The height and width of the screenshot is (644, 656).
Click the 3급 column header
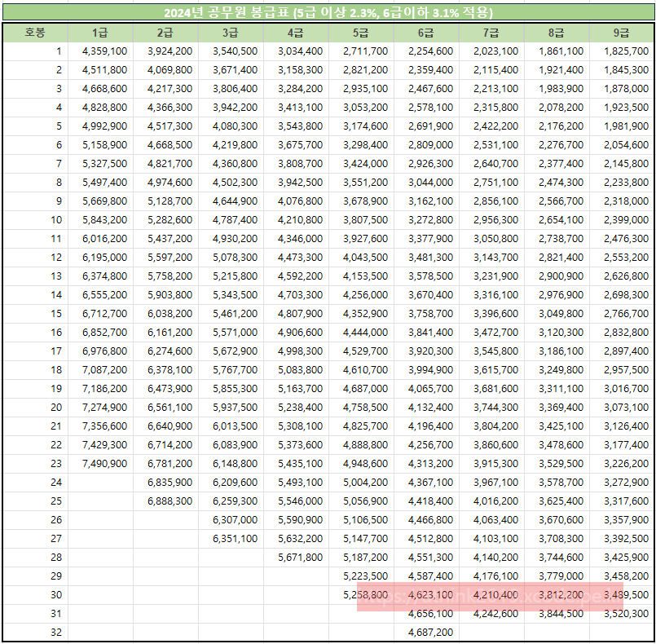231,33
